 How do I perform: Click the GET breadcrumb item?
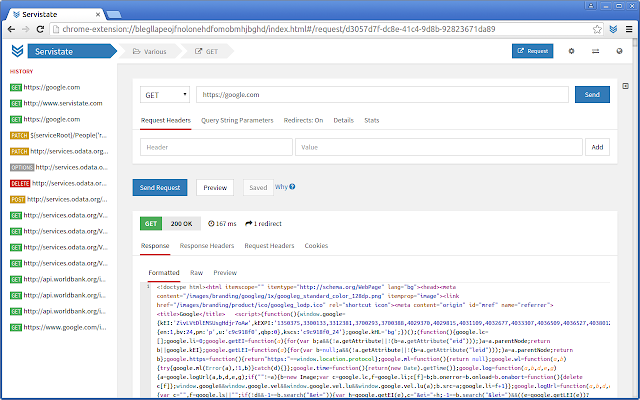[207, 51]
